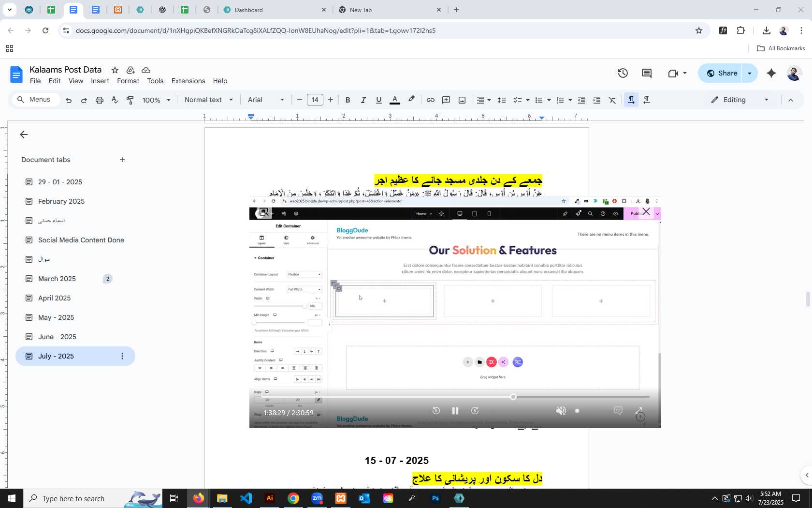Open Share options dropdown arrow
The height and width of the screenshot is (508, 812).
pos(750,73)
